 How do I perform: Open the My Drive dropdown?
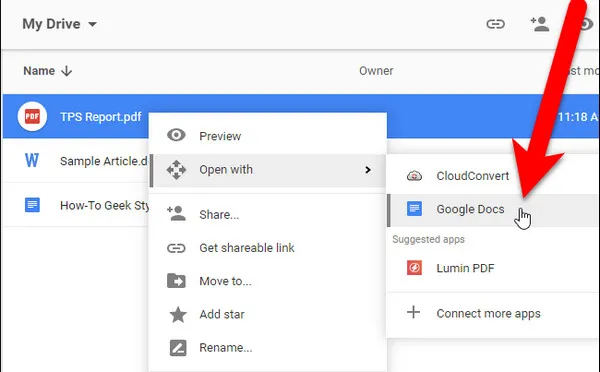pos(92,24)
